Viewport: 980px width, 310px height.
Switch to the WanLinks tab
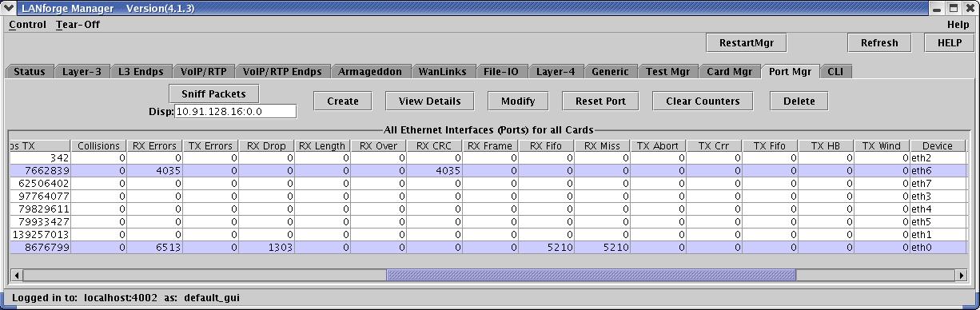pyautogui.click(x=444, y=71)
